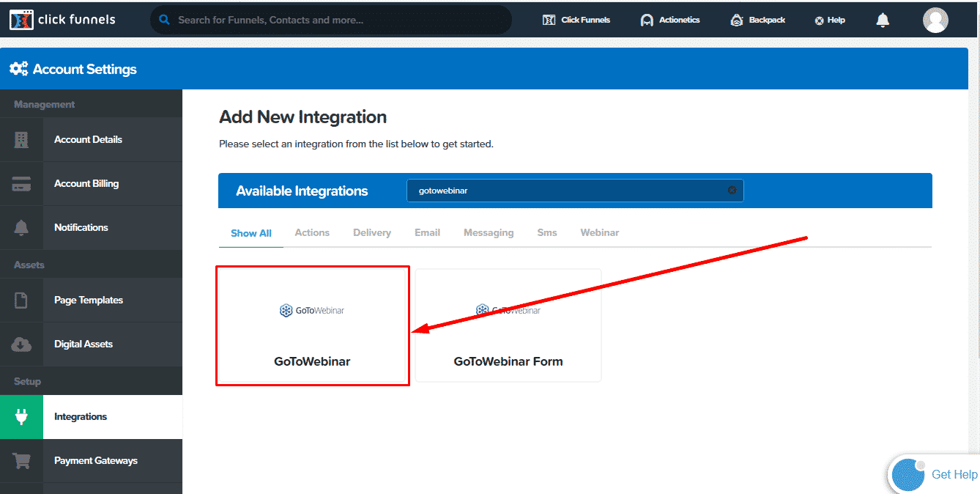This screenshot has width=980, height=494.
Task: Click the ClickFunnels logo icon
Action: pyautogui.click(x=21, y=20)
